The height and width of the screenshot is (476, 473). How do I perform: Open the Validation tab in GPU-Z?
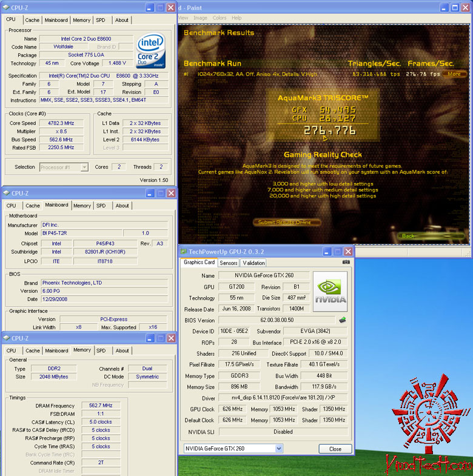click(x=253, y=263)
